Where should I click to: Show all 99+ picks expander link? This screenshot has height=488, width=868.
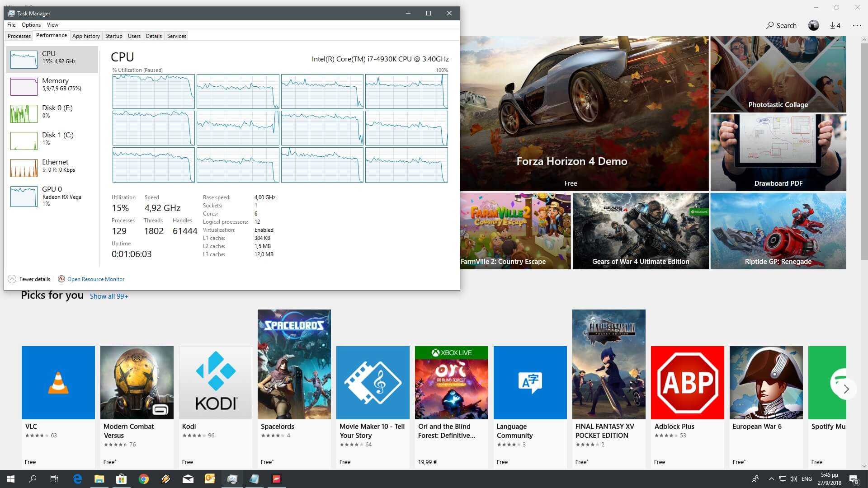[x=108, y=296]
